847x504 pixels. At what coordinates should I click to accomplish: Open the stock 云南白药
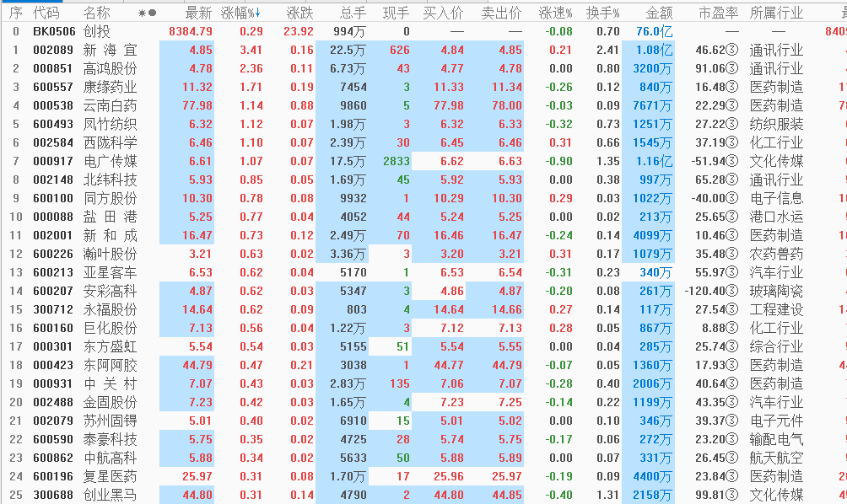(x=111, y=105)
